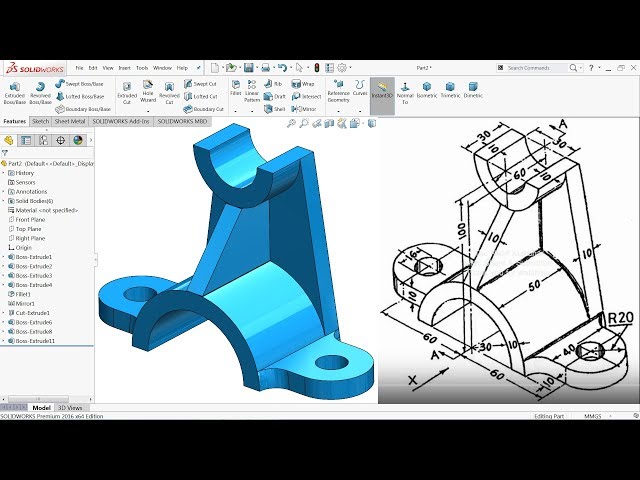This screenshot has width=640, height=480.
Task: Open the FeatureManager design tree tab
Action: pos(9,140)
